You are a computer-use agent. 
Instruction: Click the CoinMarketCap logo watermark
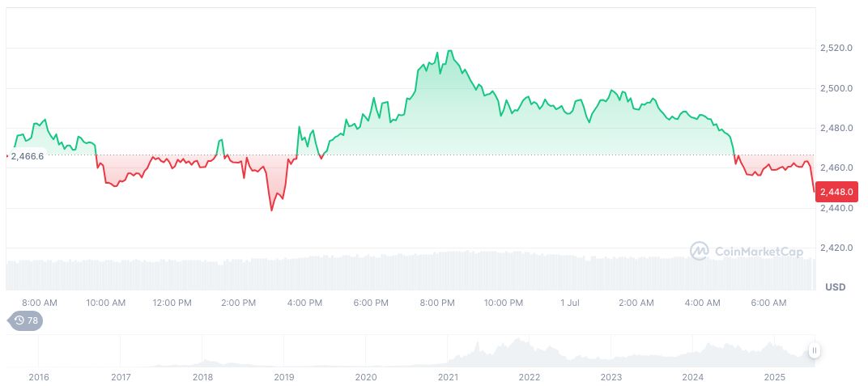747,252
